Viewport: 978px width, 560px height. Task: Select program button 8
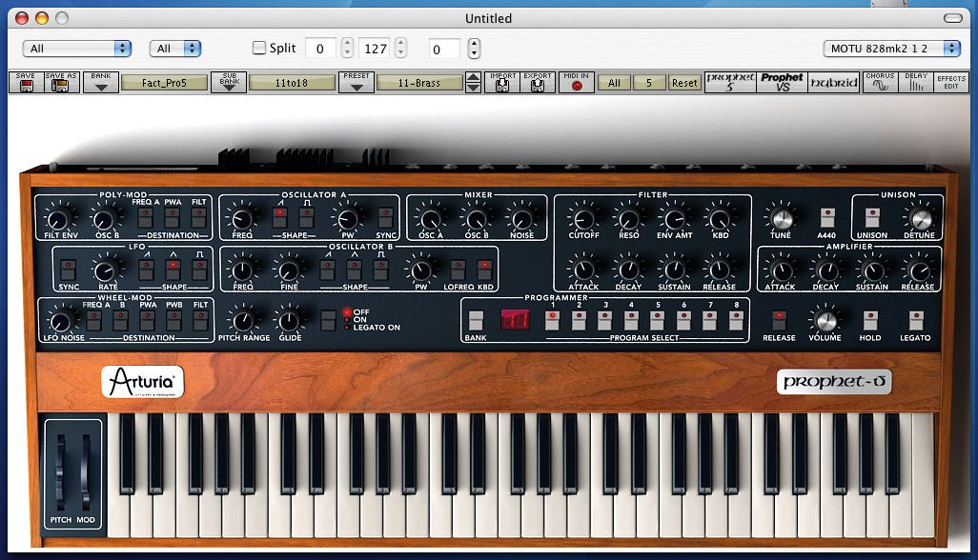pyautogui.click(x=736, y=320)
